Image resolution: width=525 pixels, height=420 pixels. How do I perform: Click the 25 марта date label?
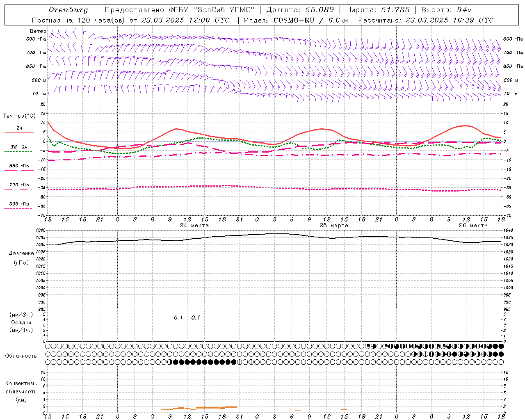click(x=334, y=226)
